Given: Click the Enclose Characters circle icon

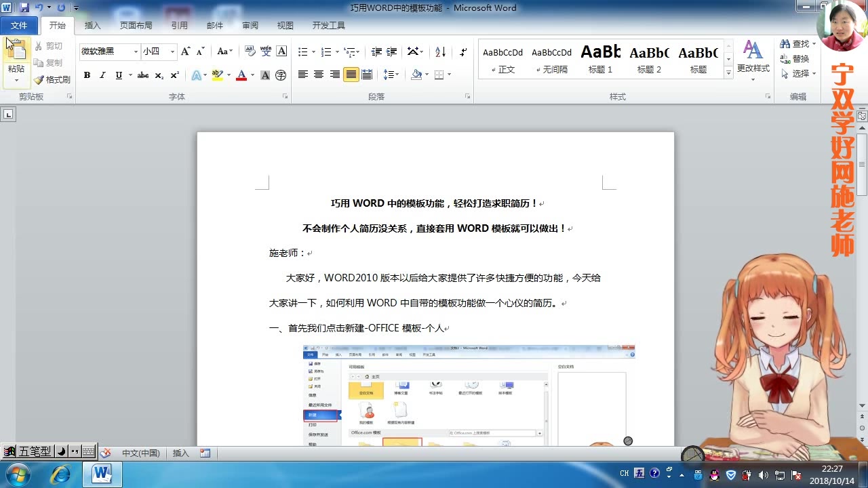Looking at the screenshot, I should coord(281,75).
